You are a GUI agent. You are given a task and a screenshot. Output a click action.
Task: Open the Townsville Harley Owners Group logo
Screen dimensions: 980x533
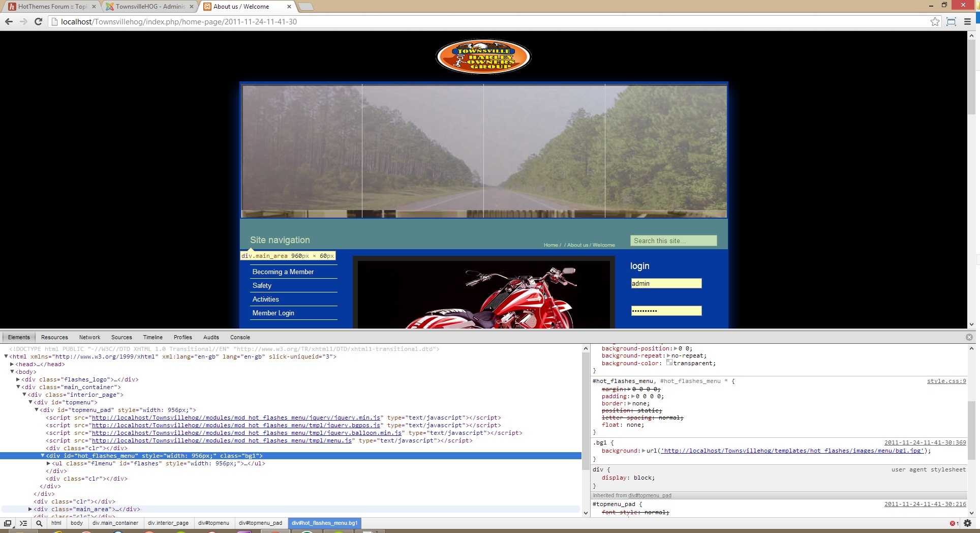[483, 56]
